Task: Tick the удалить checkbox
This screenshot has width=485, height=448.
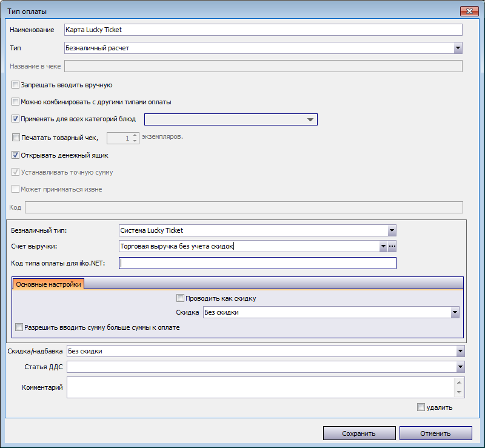Action: pos(421,407)
